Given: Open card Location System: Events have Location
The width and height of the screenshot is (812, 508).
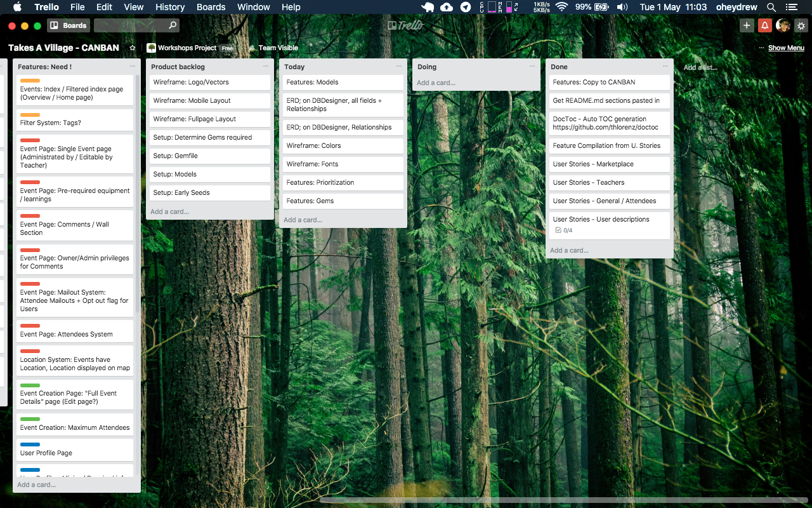Looking at the screenshot, I should [75, 361].
